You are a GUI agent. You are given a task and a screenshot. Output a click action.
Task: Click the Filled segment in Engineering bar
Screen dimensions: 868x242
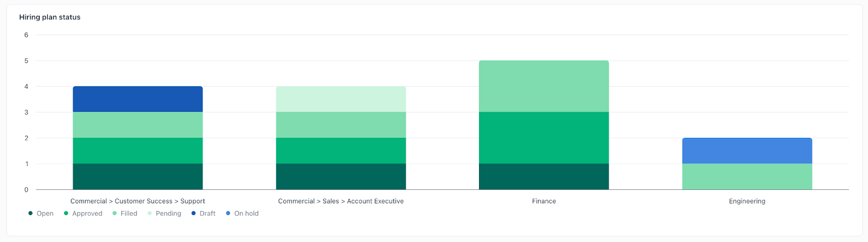click(747, 176)
